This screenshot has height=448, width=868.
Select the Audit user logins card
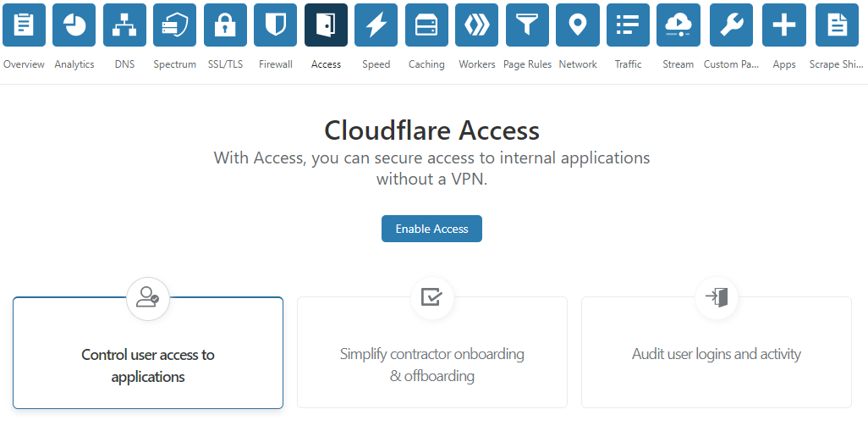(717, 352)
